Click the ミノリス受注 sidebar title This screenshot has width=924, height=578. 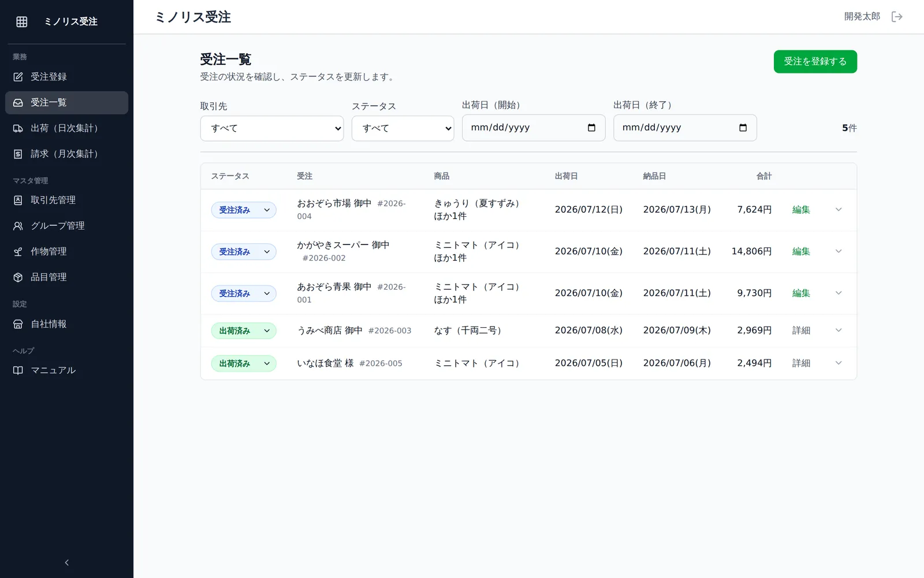[x=71, y=21]
